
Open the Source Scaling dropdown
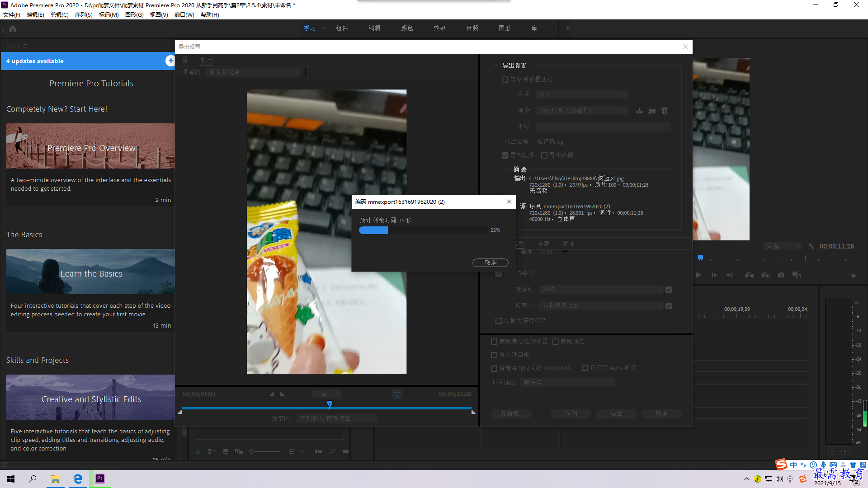click(x=254, y=72)
